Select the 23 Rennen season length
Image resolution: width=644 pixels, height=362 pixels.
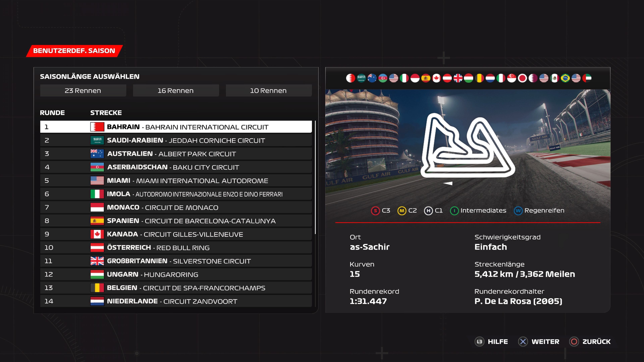pos(83,90)
